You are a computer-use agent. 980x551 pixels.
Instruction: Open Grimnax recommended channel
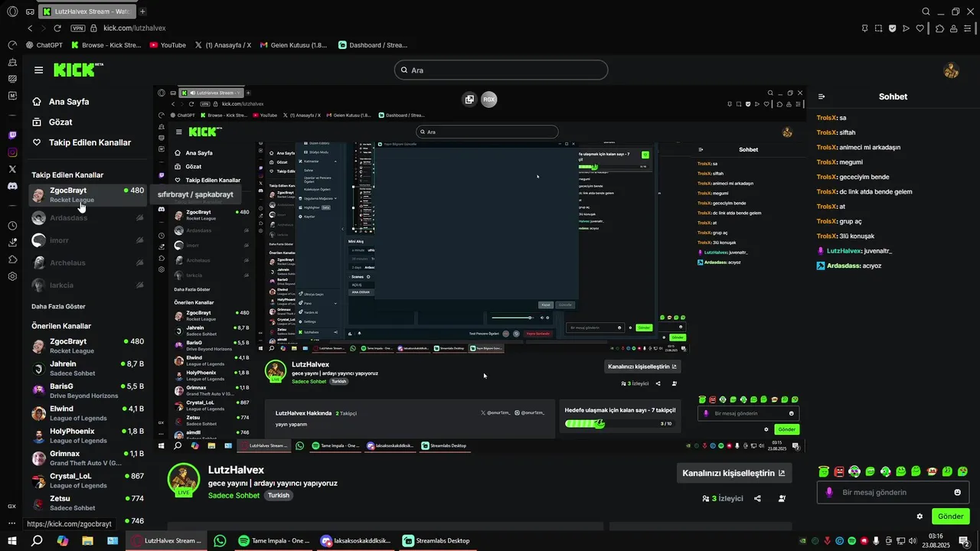[x=87, y=458]
